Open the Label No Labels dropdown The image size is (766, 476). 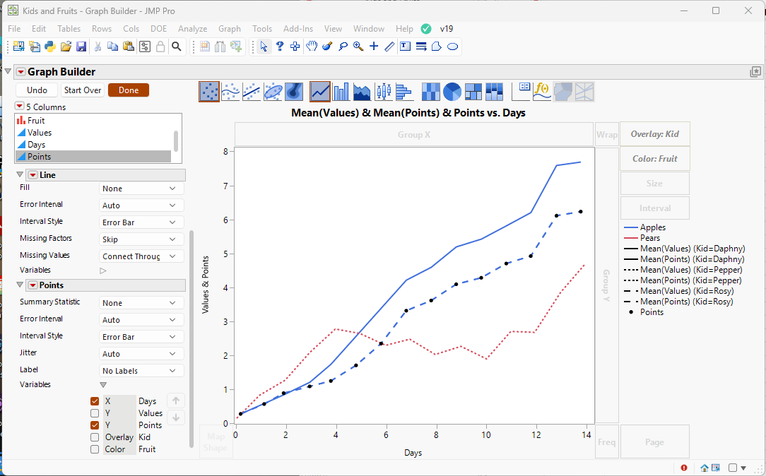pos(141,371)
